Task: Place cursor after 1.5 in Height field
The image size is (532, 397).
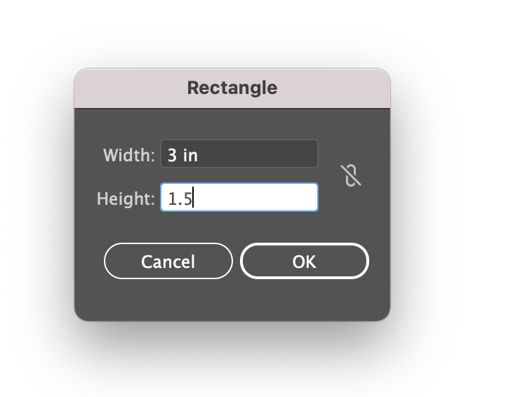Action: coord(193,198)
